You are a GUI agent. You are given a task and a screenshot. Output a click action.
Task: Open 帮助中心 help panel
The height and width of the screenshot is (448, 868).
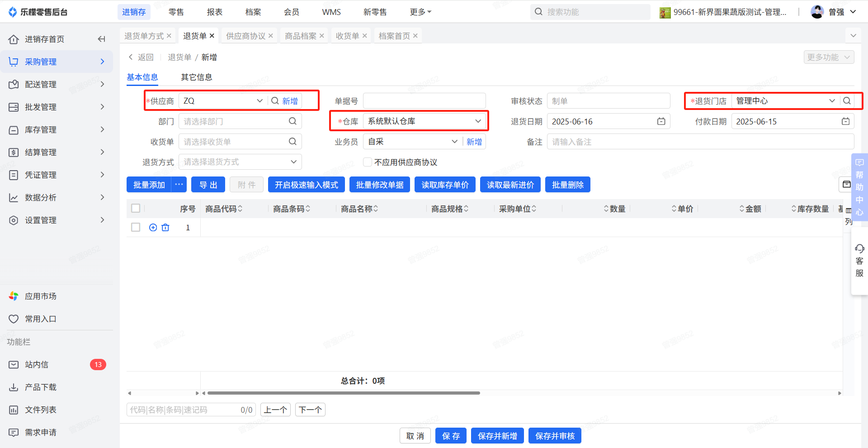coord(859,187)
